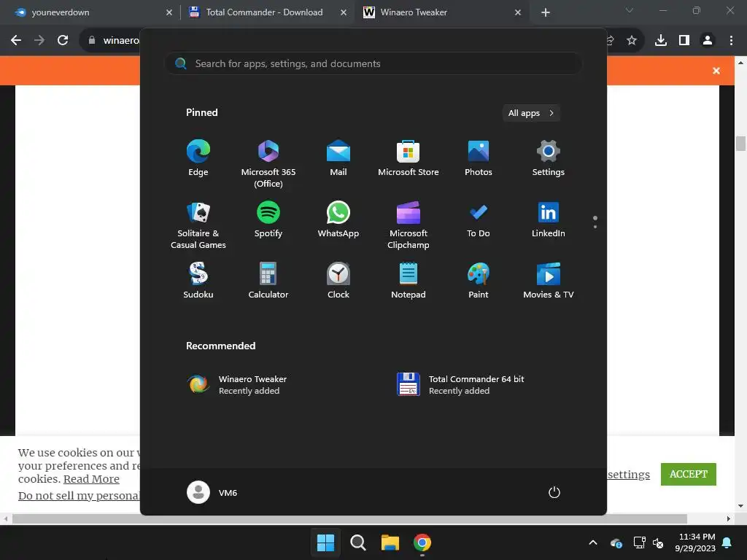
Task: Click the power button in Start menu
Action: pos(554,492)
